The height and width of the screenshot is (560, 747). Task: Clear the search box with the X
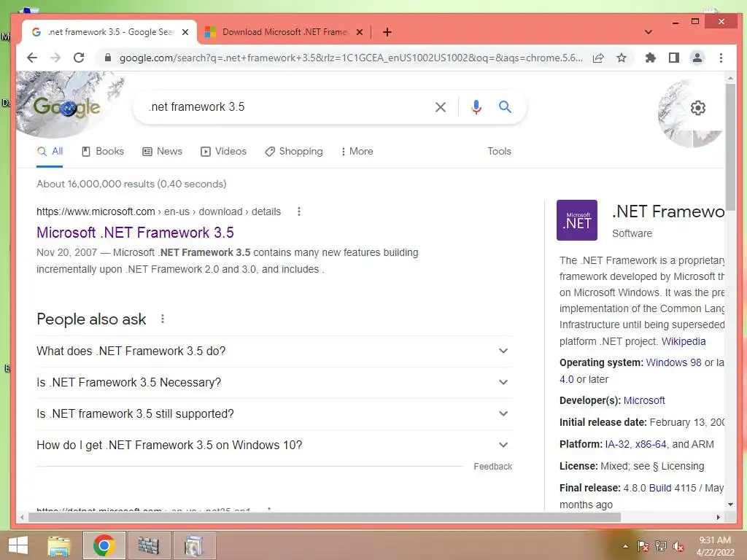[x=441, y=107]
